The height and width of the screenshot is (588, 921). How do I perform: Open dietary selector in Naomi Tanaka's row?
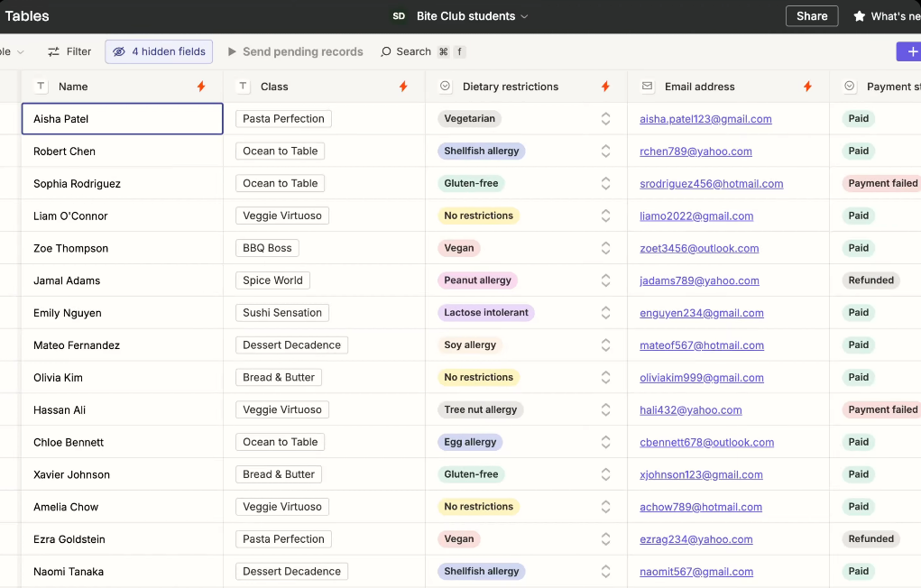605,571
